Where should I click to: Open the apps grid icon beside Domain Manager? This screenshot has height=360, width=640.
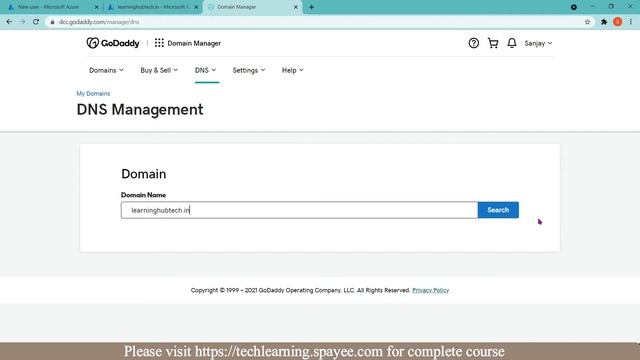(159, 43)
